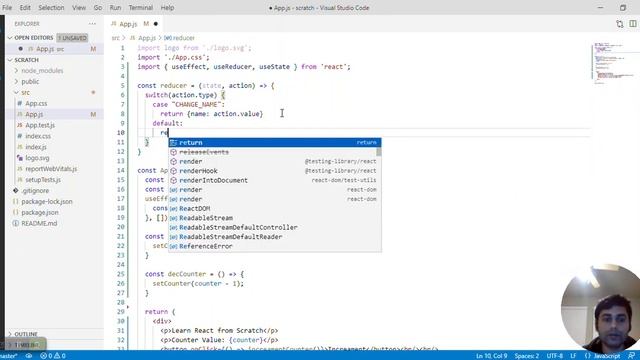Open the Selection menu
Viewport: 640px width, 360px height.
click(x=51, y=7)
